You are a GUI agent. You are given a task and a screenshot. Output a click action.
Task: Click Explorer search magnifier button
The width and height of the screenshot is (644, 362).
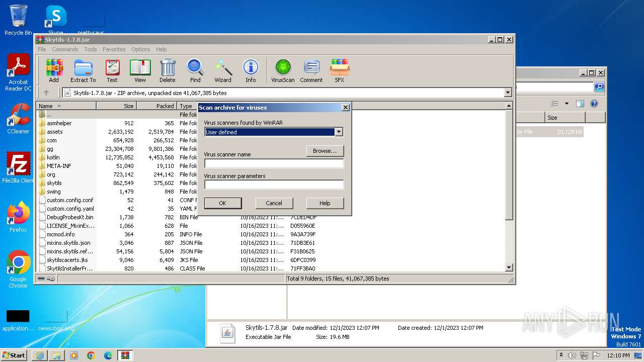(599, 87)
